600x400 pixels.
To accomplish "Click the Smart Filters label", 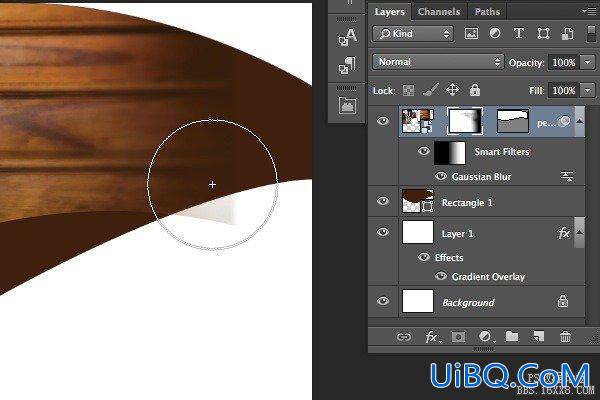I will (x=502, y=152).
